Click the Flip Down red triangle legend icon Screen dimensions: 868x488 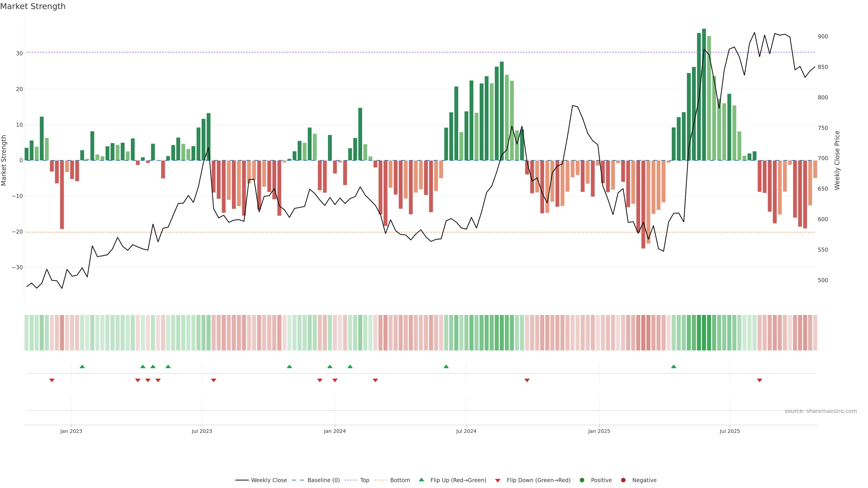pos(498,480)
